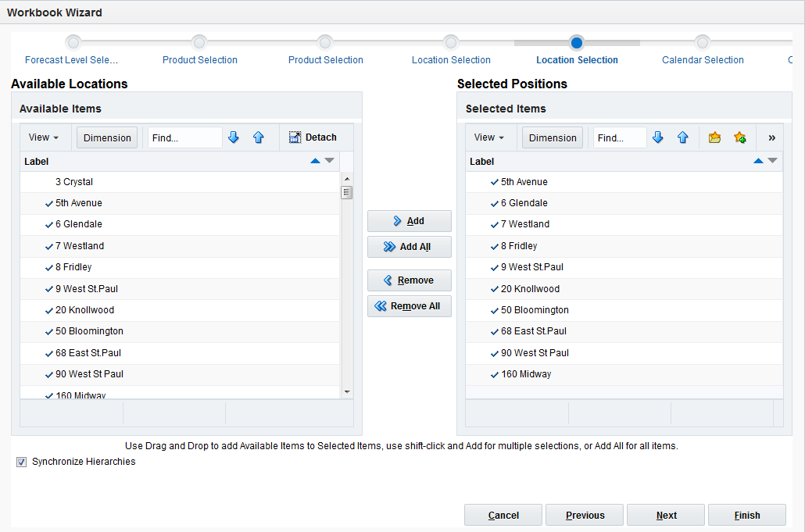Sort Selected Items Label ascending
This screenshot has height=532, width=805.
758,161
